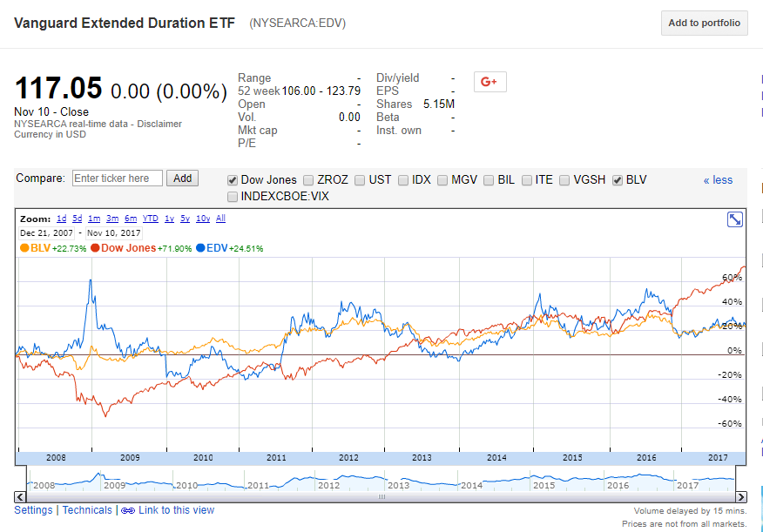Screen dimensions: 763x532
Task: Uncheck the Dow Jones comparison checkbox
Action: click(x=233, y=180)
